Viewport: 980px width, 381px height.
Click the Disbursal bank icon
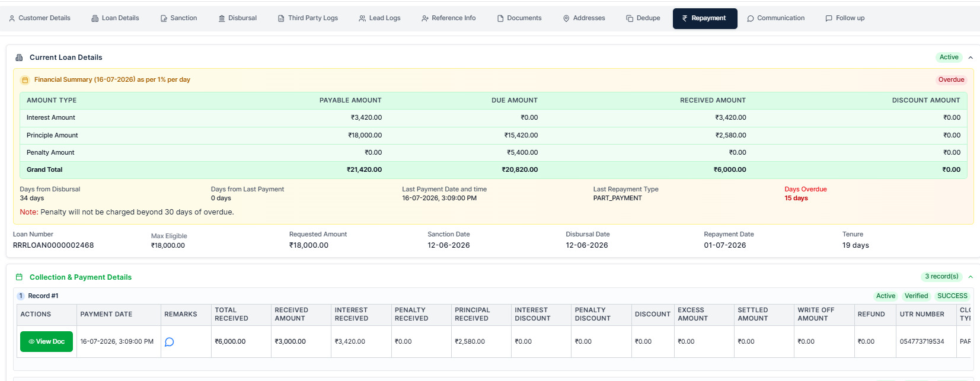click(222, 18)
